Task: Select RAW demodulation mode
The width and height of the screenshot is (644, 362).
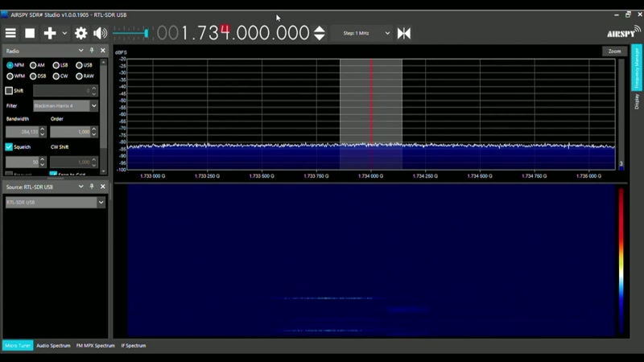Action: 85,76
